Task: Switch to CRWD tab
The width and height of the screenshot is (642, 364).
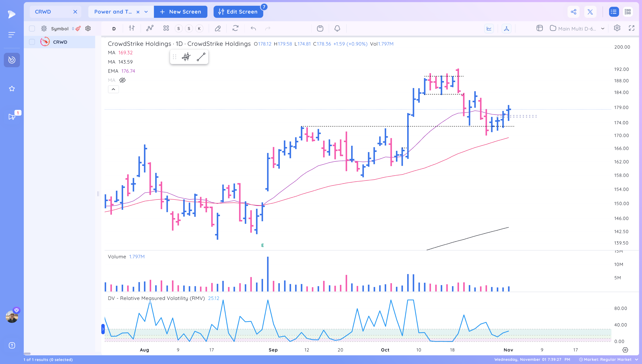Action: [43, 12]
